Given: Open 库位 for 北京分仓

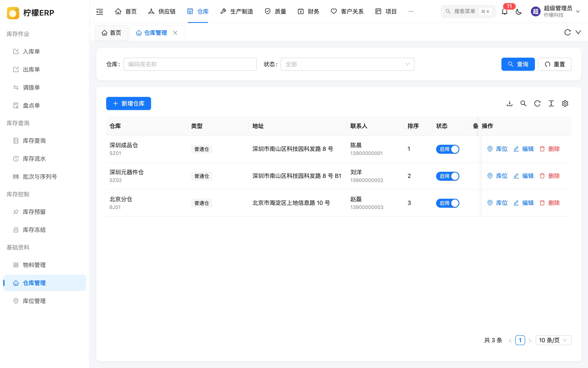Looking at the screenshot, I should [x=497, y=203].
